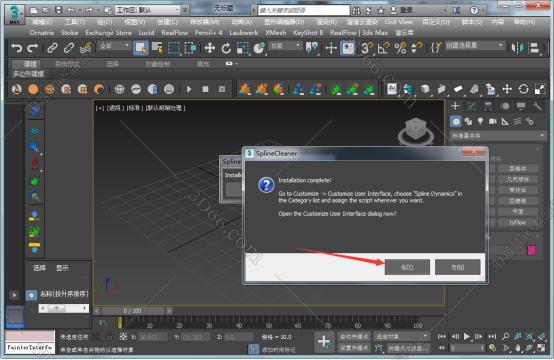
Task: Toggle Angle Snap
Action: (383, 48)
